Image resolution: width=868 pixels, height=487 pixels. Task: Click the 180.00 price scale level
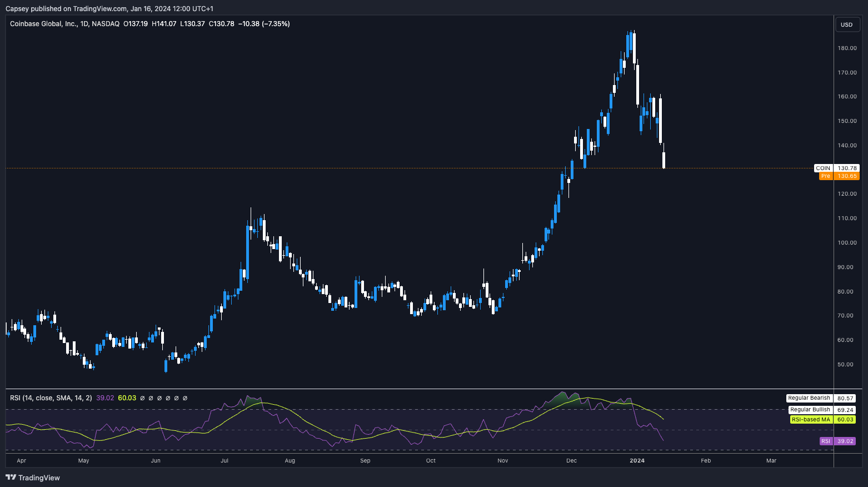click(x=847, y=48)
